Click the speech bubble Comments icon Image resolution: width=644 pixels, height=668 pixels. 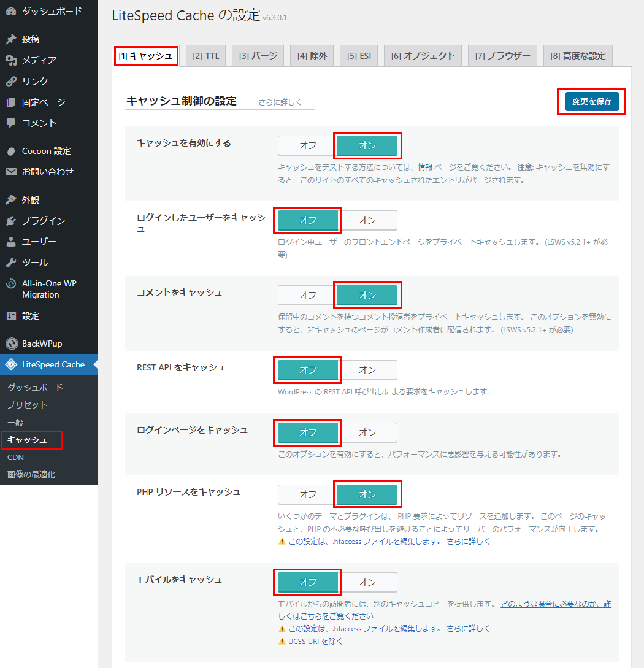11,123
